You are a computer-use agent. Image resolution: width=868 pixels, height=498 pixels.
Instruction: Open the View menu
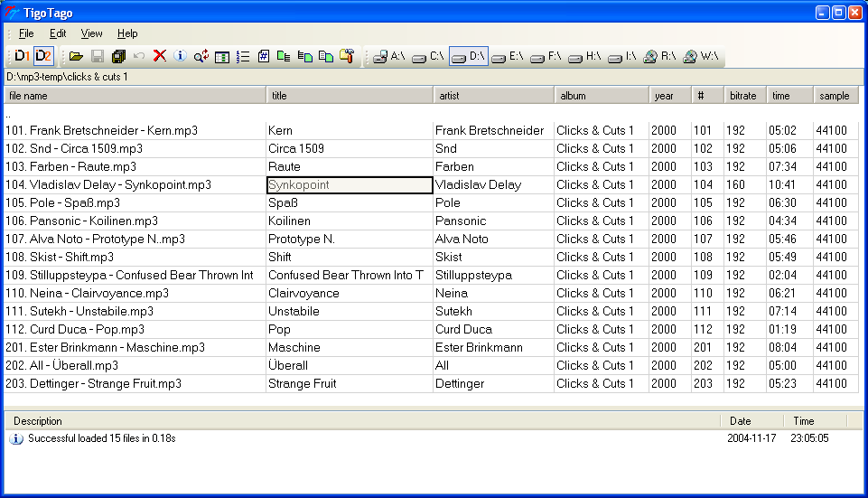(x=91, y=33)
